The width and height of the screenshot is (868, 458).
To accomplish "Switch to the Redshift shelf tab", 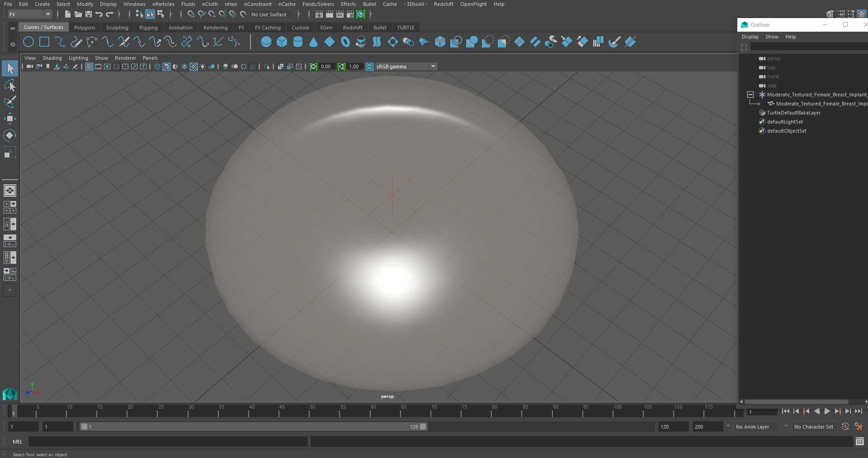I will pos(353,28).
